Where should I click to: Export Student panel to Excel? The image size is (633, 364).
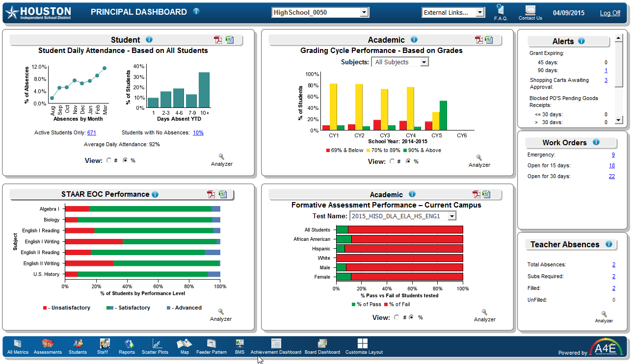230,40
